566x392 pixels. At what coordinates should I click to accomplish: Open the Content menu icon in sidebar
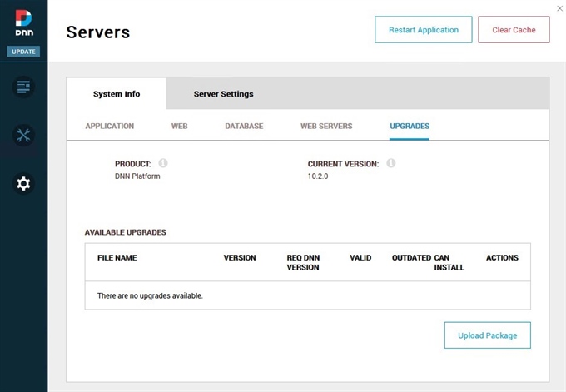(x=23, y=87)
